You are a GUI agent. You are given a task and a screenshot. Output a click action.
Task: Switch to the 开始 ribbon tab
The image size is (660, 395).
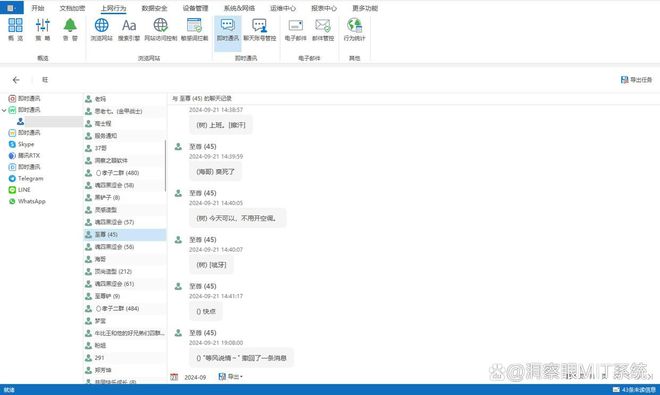pos(38,8)
